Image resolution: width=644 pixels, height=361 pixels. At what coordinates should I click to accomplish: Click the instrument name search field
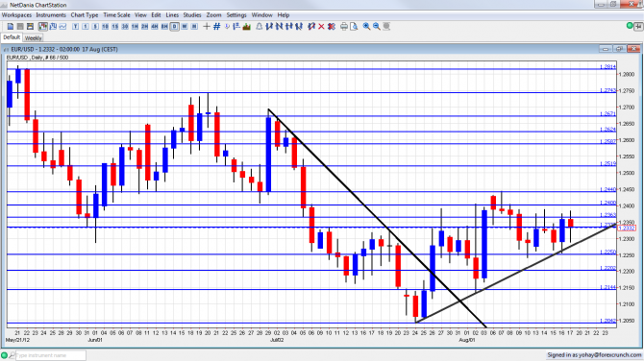click(51, 355)
